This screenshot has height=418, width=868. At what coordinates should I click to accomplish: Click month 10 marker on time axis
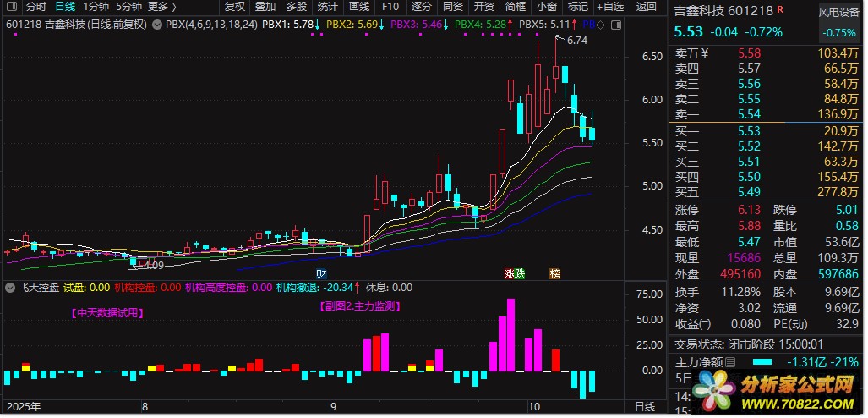point(532,406)
